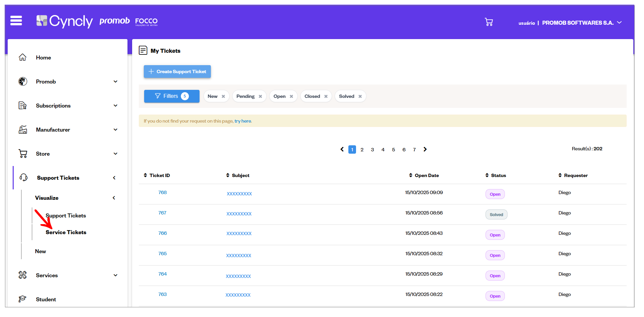Click the Cyncly logo

click(x=64, y=21)
